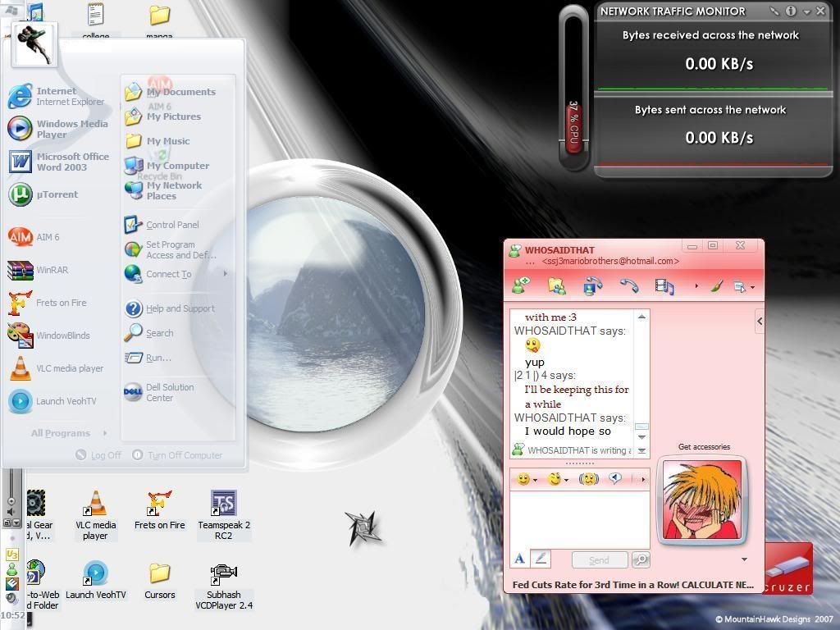Click the info icon on Network Traffic Monitor
This screenshot has width=840, height=630.
click(791, 11)
